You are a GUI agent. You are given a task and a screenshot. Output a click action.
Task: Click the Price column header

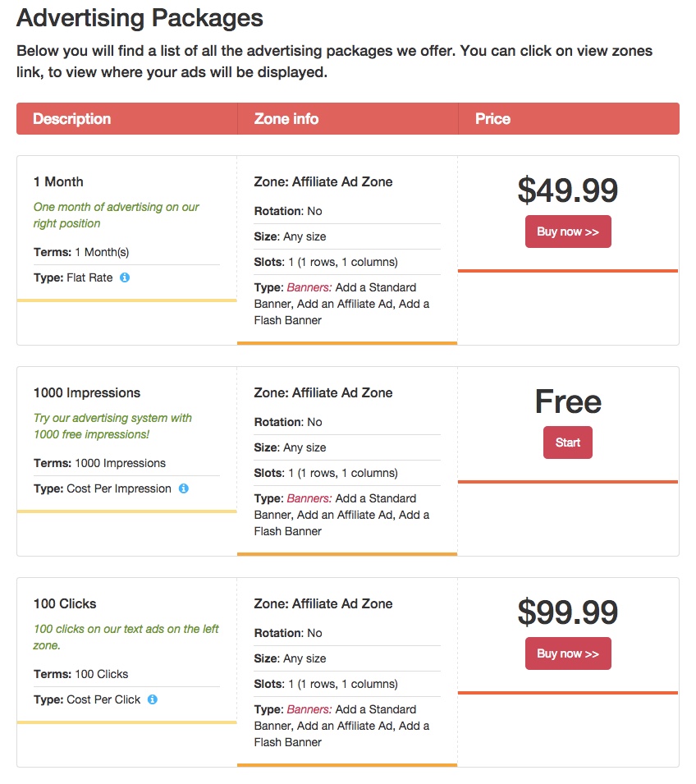coord(492,118)
